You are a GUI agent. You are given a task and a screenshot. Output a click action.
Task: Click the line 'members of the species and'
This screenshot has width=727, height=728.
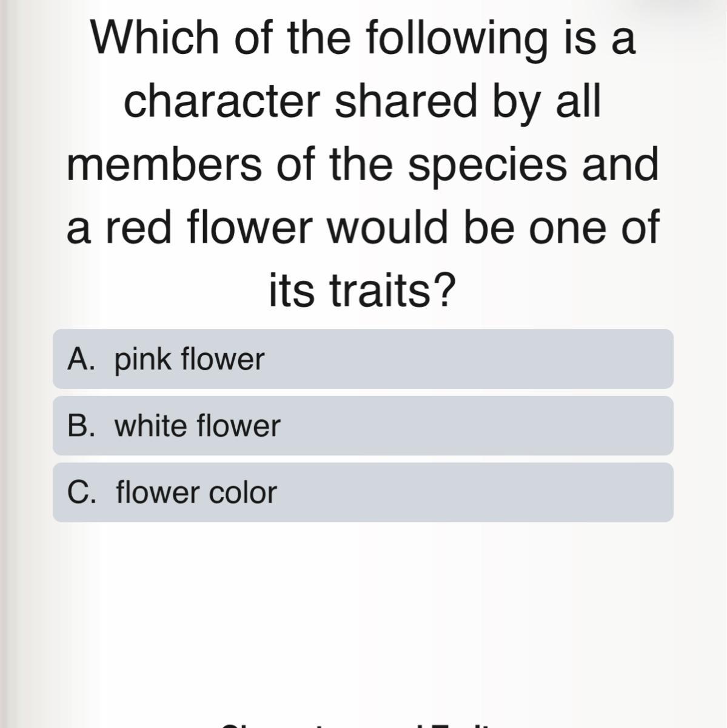click(363, 165)
